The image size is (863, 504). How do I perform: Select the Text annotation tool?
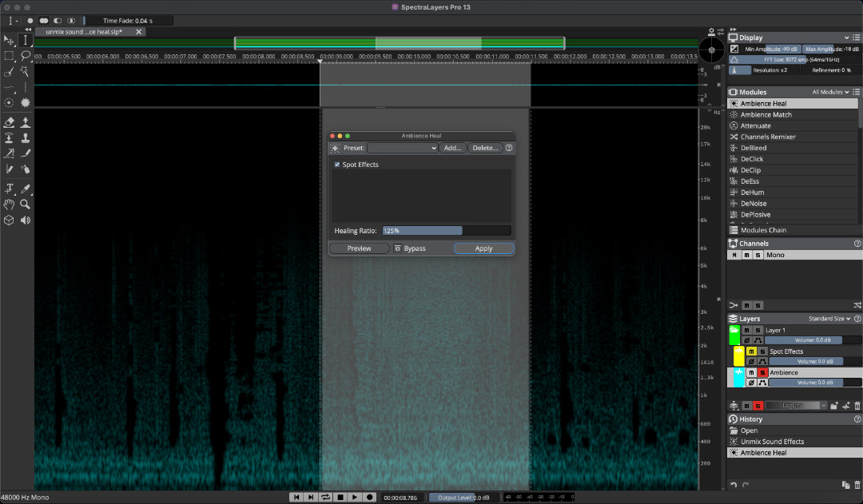pyautogui.click(x=9, y=189)
